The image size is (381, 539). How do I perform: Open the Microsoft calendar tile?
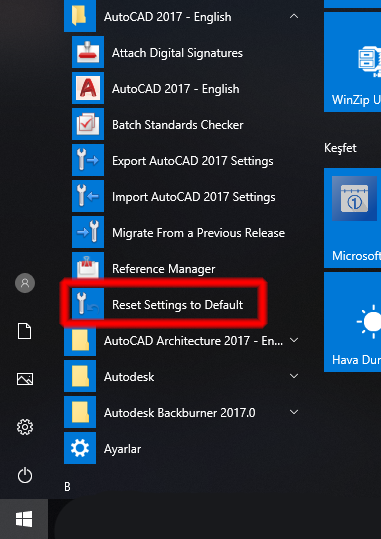pyautogui.click(x=352, y=218)
